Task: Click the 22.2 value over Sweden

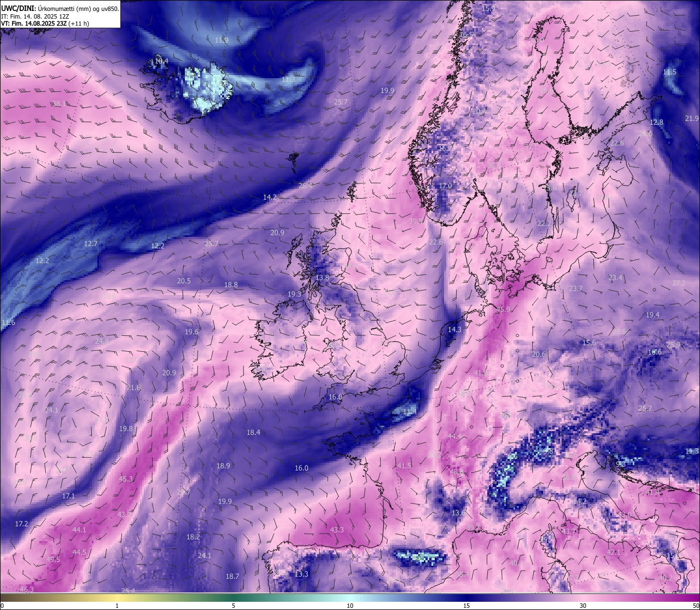Action: coord(544,223)
